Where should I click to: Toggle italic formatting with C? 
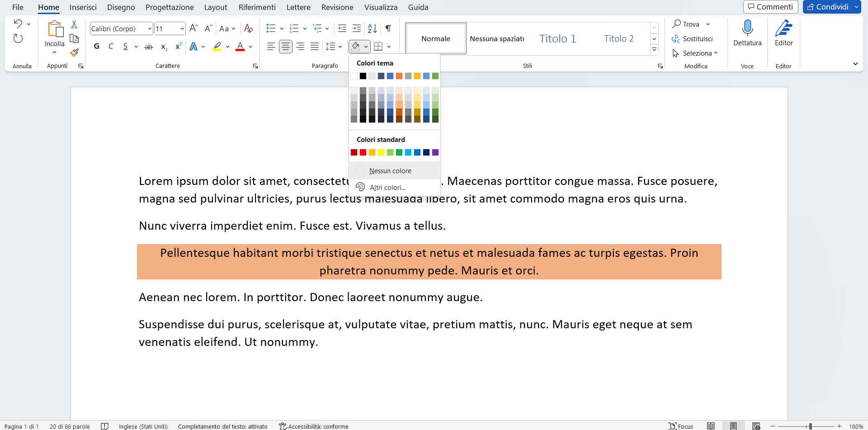tap(111, 46)
